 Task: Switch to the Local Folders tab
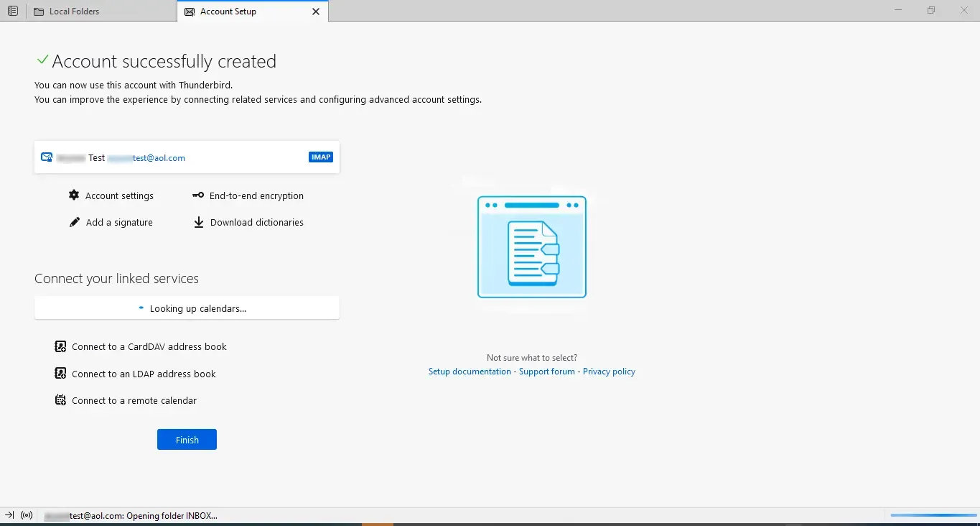pyautogui.click(x=101, y=11)
